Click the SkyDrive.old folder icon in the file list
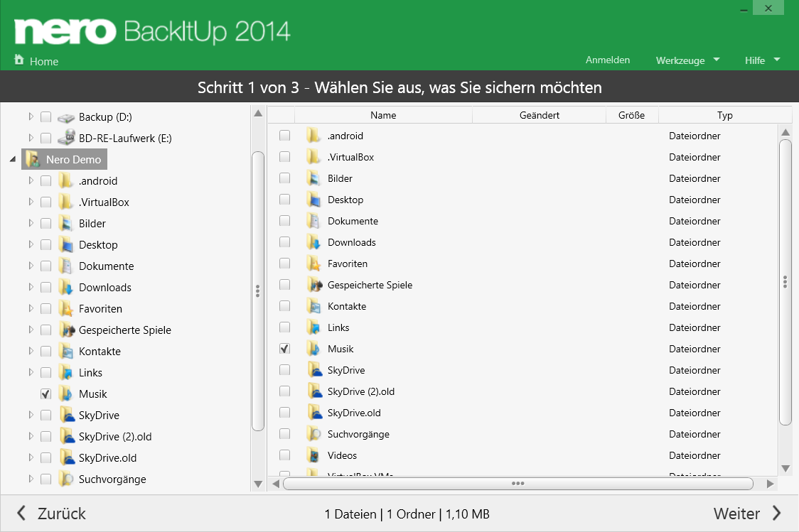799x532 pixels. coord(314,413)
